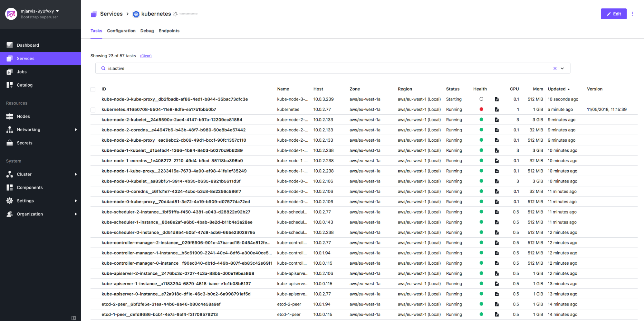Clear the is:active search filter with X
Image resolution: width=644 pixels, height=321 pixels.
[555, 68]
